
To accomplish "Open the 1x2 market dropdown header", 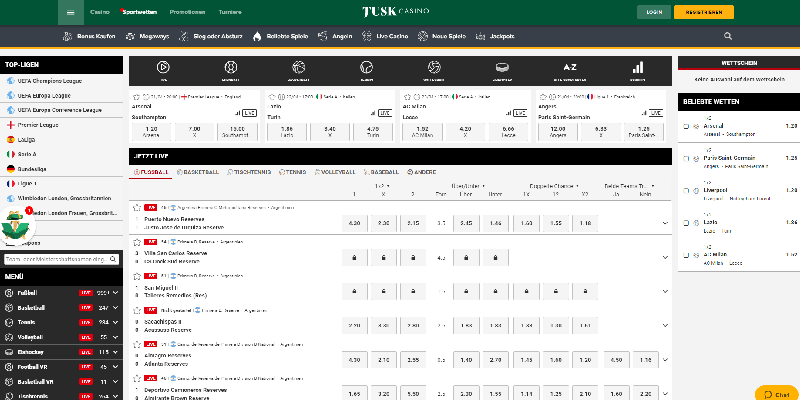I will coord(383,186).
